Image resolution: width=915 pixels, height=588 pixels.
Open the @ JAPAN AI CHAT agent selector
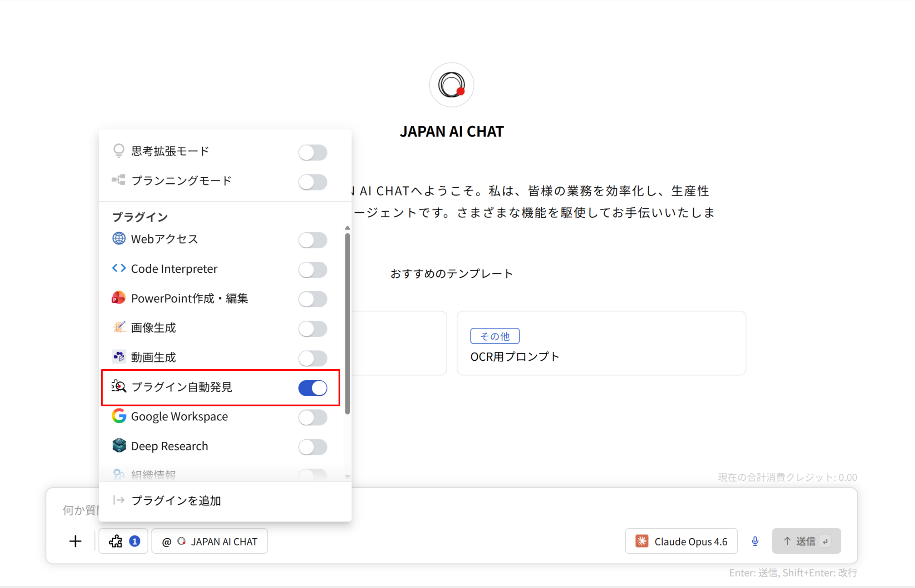210,541
